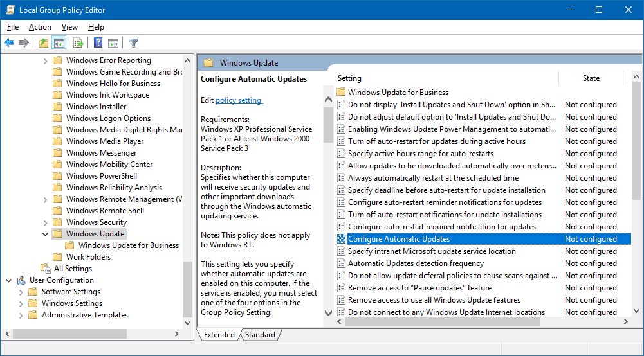
Task: Click the User Configuration icon in tree
Action: [21, 280]
